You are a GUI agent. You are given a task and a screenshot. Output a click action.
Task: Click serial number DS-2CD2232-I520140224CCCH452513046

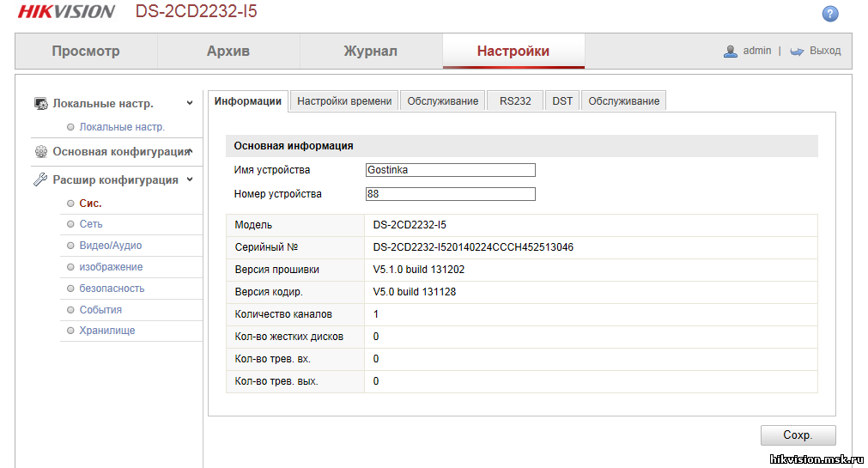pyautogui.click(x=473, y=247)
